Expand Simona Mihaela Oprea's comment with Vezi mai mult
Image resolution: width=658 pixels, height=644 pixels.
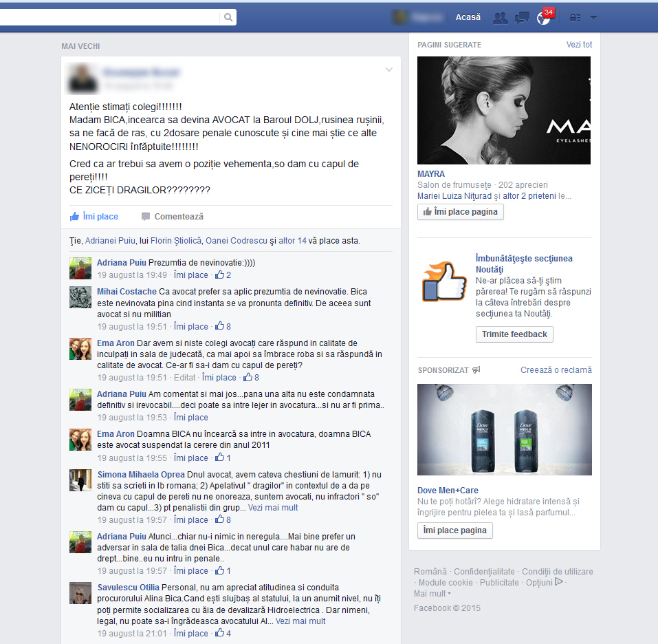coord(273,508)
